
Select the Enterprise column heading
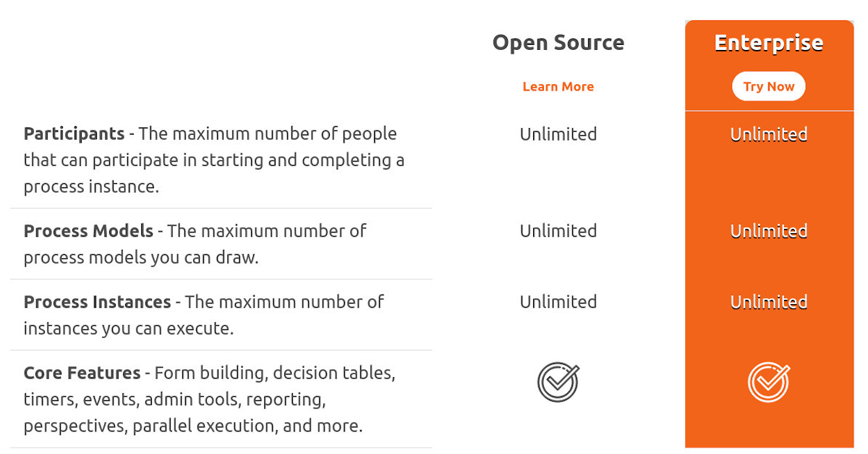[x=769, y=43]
